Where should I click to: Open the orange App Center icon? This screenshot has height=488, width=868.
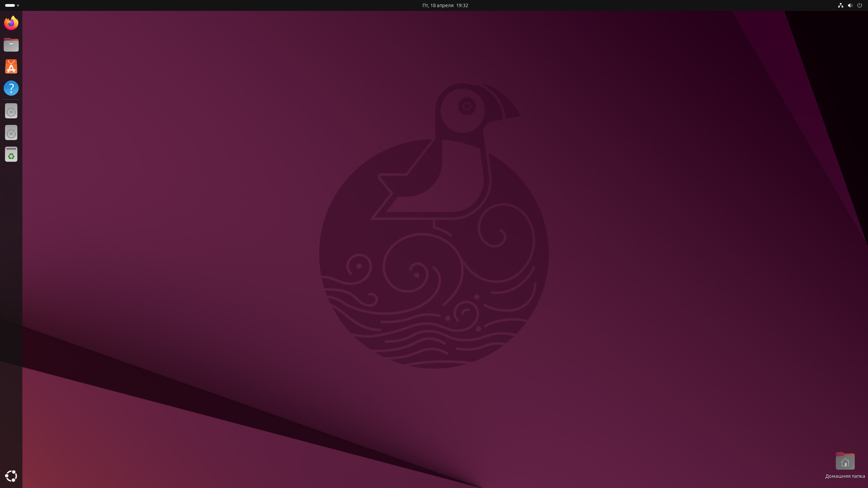[x=11, y=66]
